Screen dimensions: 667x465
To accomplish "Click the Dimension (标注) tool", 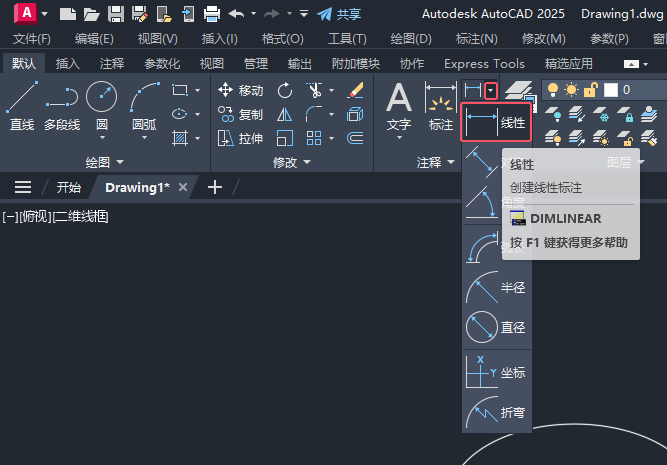I will (441, 106).
